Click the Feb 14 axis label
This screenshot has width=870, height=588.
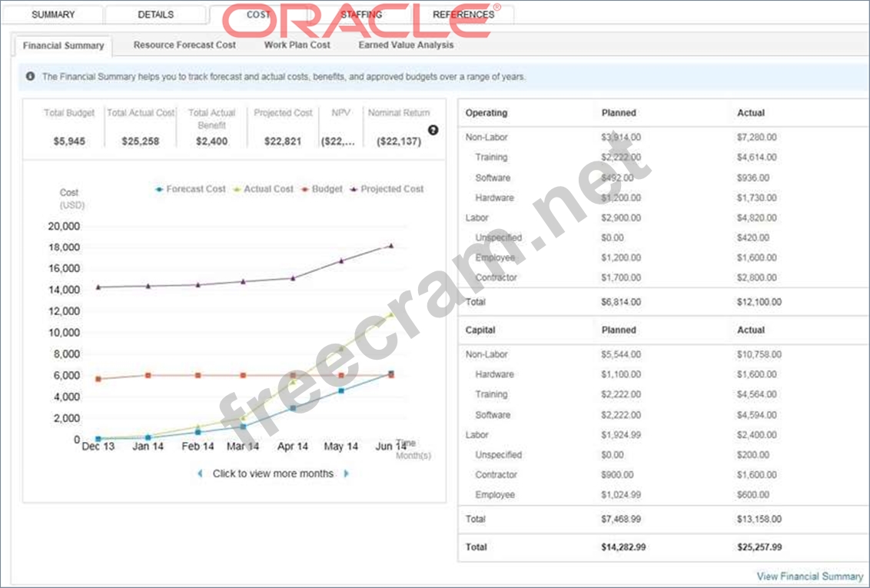(x=198, y=447)
